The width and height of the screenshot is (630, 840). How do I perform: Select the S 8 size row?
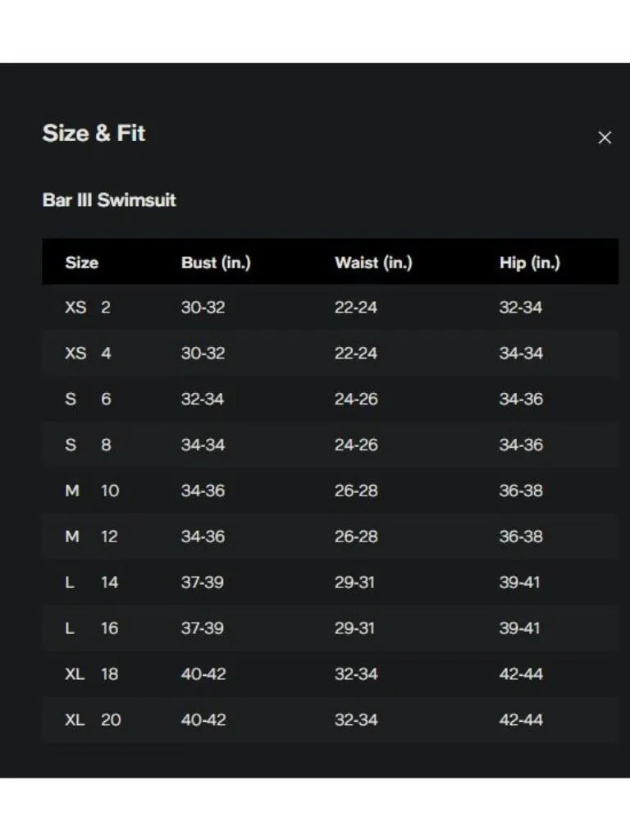(x=330, y=445)
